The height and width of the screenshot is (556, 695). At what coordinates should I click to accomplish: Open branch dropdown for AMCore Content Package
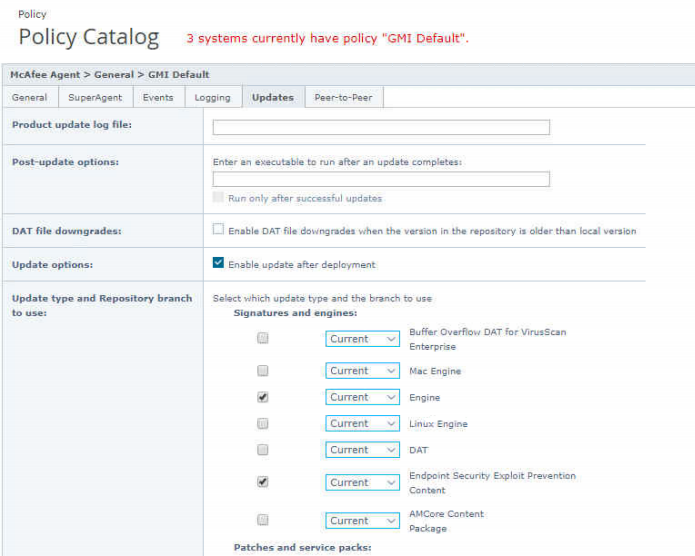click(363, 521)
